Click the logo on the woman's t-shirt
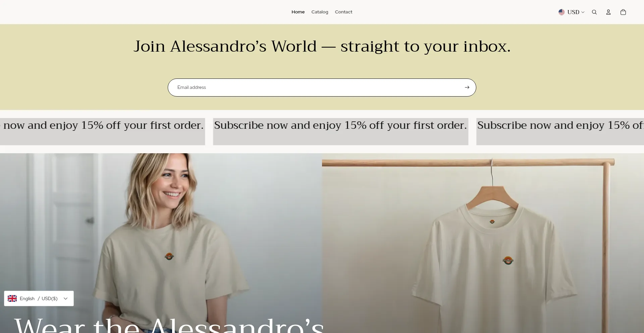 tap(169, 257)
